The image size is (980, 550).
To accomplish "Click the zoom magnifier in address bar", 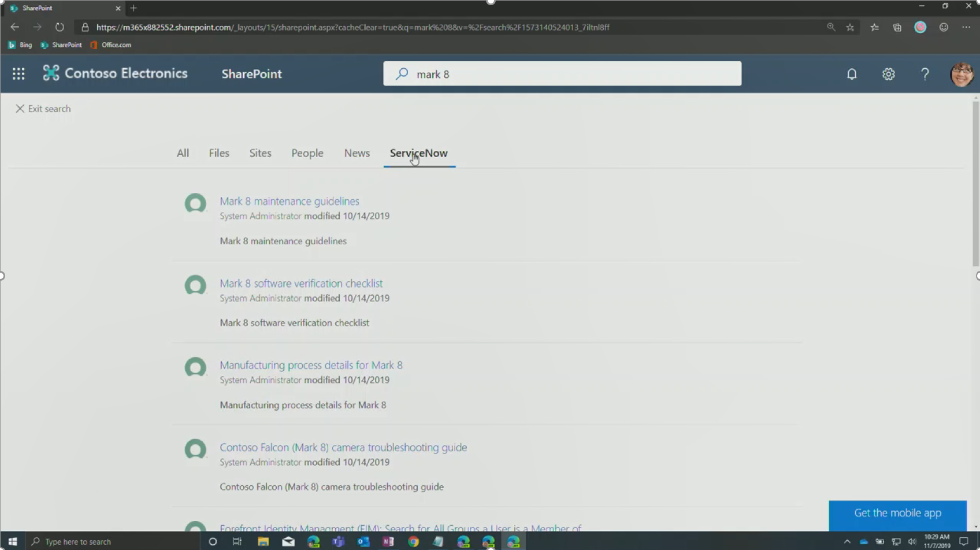I will tap(831, 27).
